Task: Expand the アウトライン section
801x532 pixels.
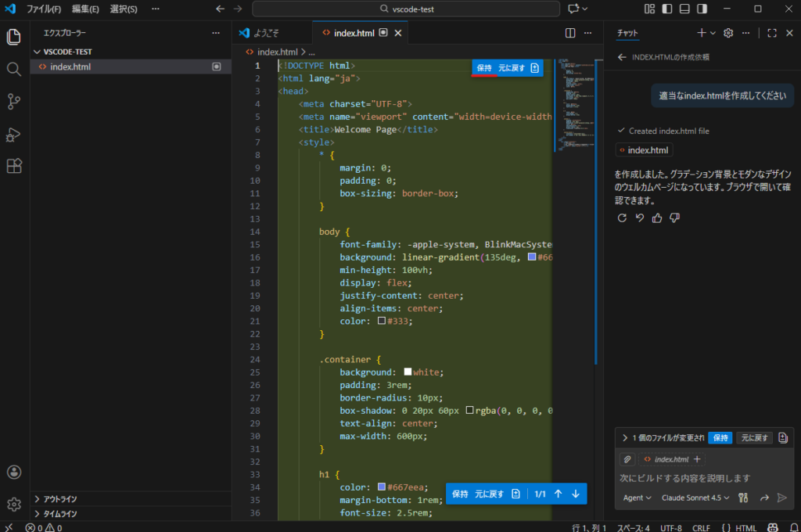Action: [x=60, y=498]
